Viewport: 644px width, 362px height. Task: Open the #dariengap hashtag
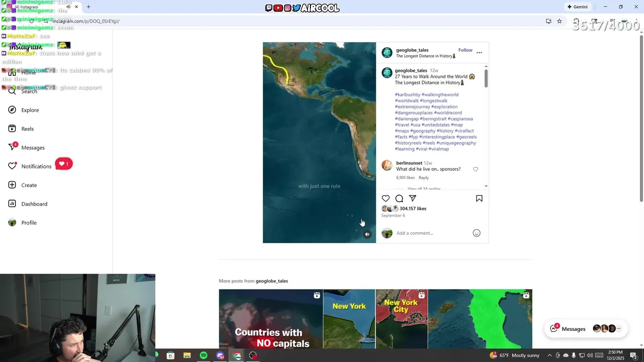coord(407,119)
